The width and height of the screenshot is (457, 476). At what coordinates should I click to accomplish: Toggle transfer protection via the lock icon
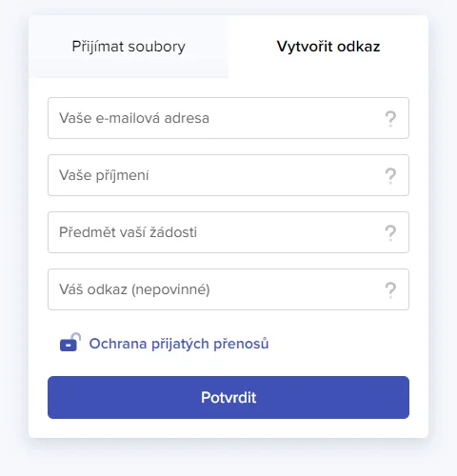point(70,342)
